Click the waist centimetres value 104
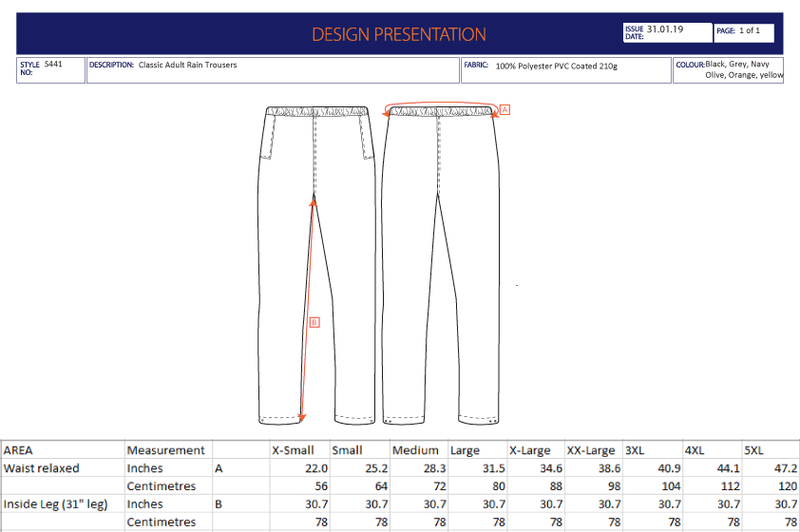This screenshot has height=532, width=800. coord(672,486)
